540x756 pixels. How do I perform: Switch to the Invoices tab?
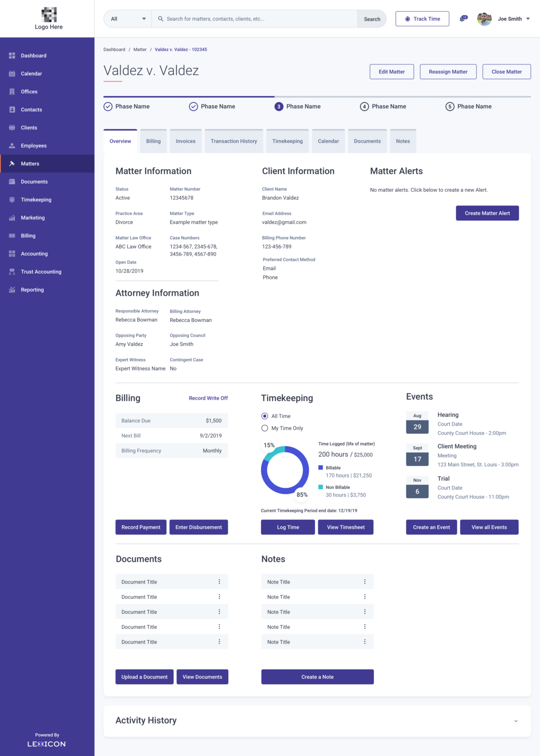pos(186,141)
